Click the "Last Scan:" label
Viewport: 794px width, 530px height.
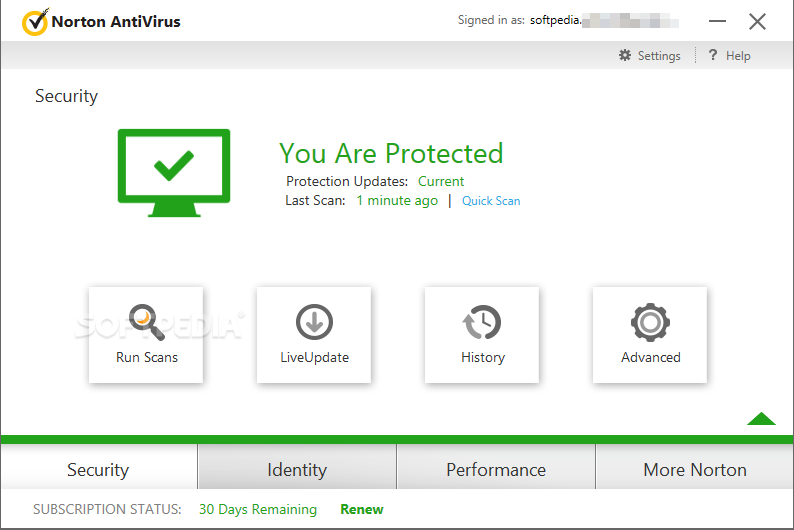click(315, 200)
